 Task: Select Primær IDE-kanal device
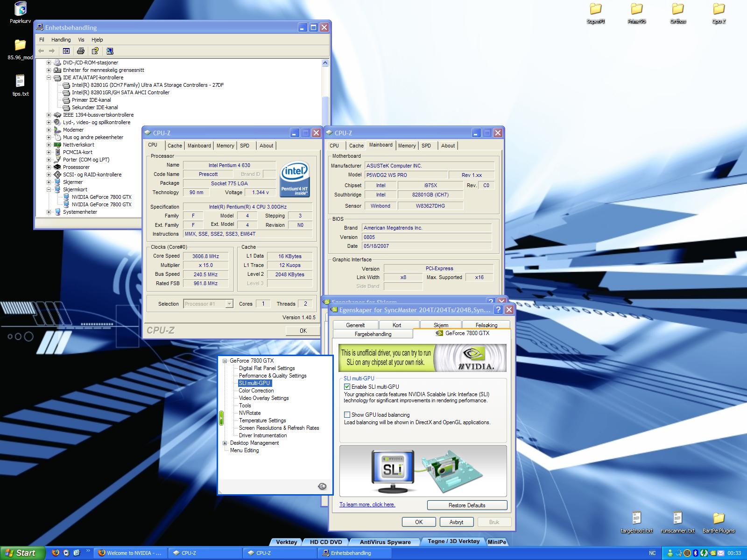(x=92, y=100)
